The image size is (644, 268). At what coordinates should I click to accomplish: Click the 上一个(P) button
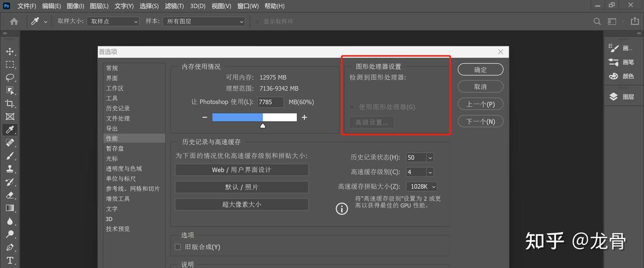480,104
